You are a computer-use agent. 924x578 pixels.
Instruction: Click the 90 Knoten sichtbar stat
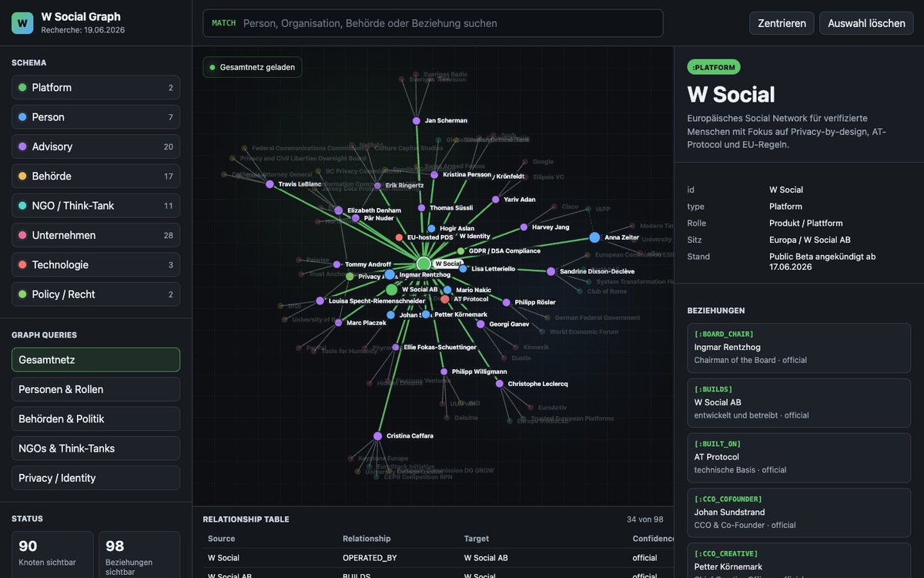coord(52,553)
